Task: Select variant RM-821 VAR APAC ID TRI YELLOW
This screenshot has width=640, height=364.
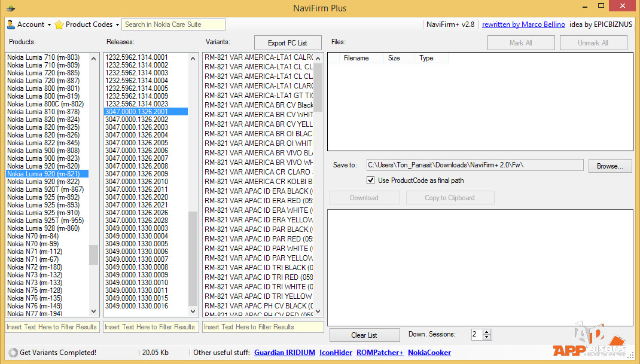Action: [258, 296]
